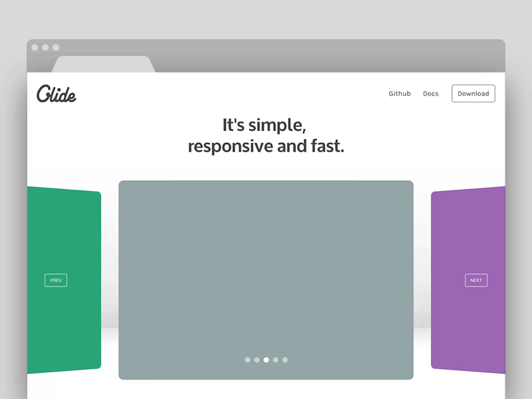Click PREV to view previous slide
This screenshot has height=399, width=532.
click(55, 280)
